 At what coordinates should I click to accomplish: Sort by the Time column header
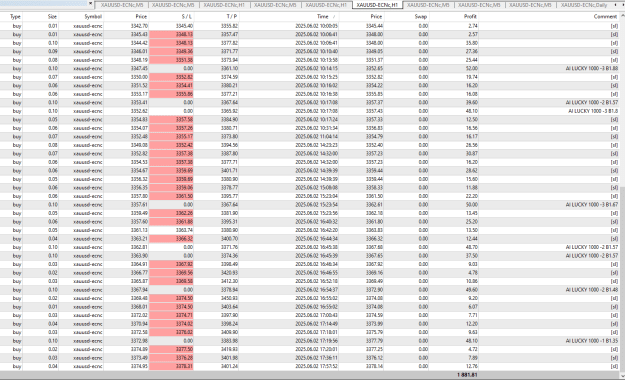[x=322, y=17]
